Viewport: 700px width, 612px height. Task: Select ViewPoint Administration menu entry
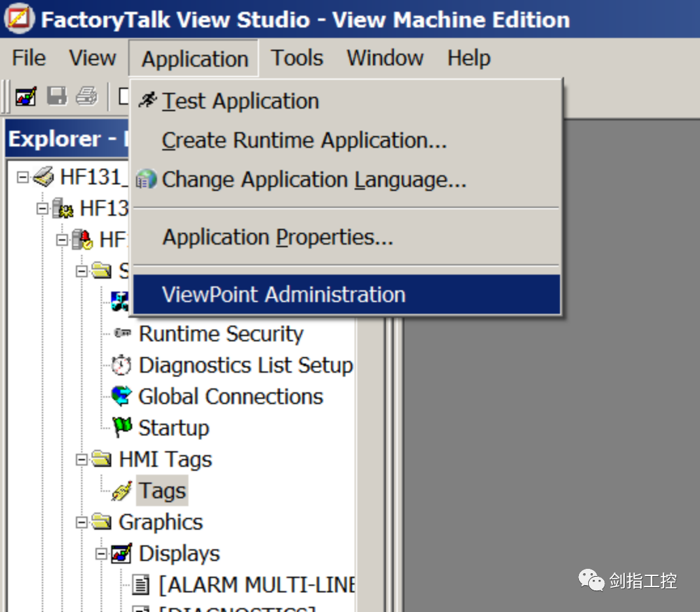(283, 294)
